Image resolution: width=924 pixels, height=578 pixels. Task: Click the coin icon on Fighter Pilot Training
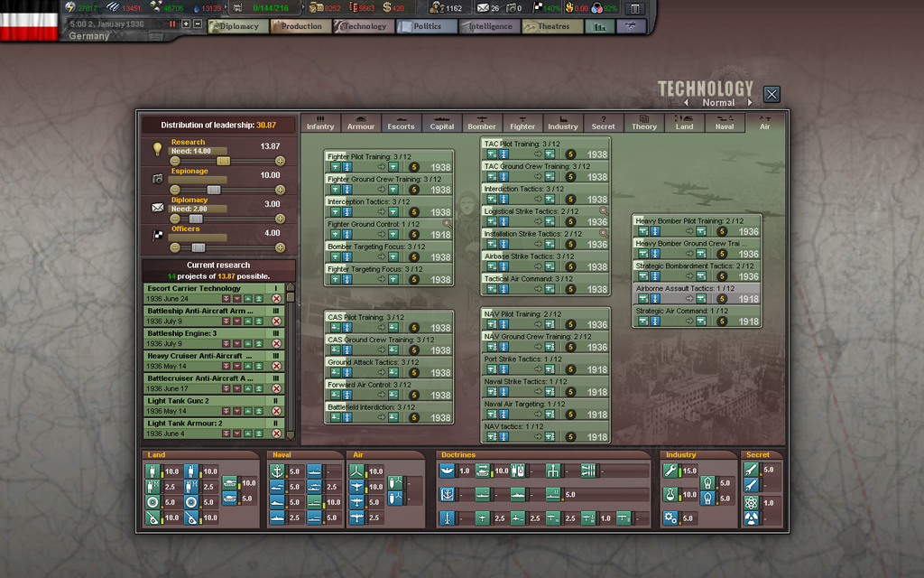tap(413, 166)
